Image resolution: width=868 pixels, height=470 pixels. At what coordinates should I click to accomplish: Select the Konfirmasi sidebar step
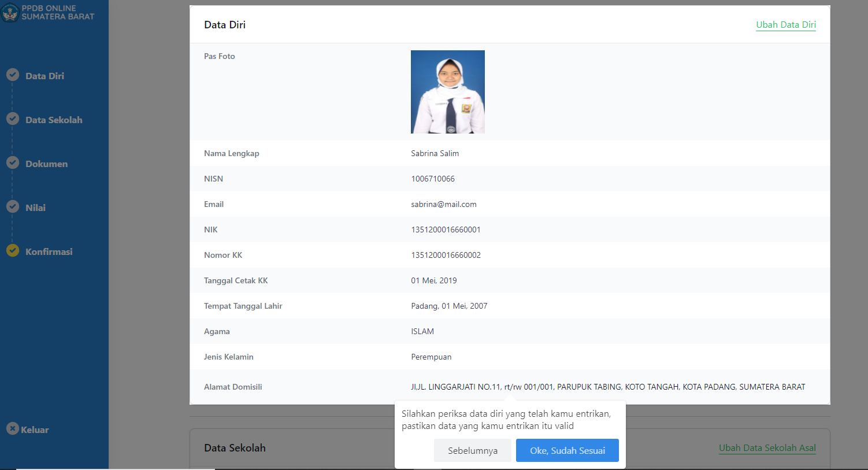pos(49,252)
